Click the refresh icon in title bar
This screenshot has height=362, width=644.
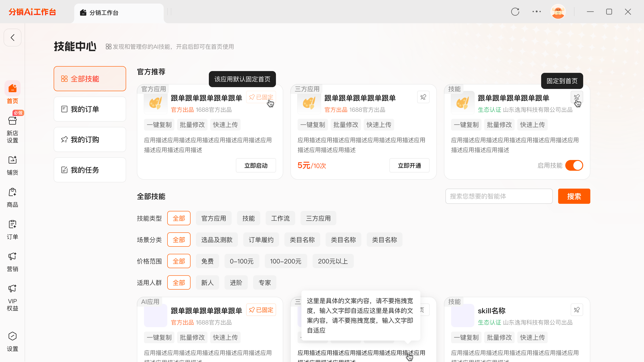click(x=515, y=12)
